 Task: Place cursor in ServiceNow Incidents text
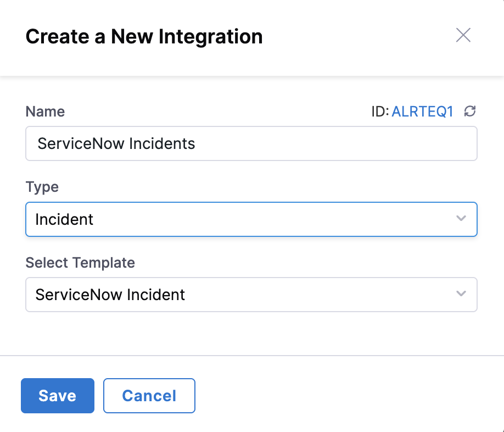point(116,144)
